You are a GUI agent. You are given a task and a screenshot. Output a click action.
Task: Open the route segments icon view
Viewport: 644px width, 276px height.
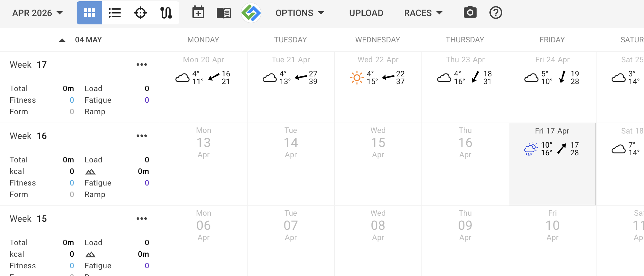click(166, 13)
